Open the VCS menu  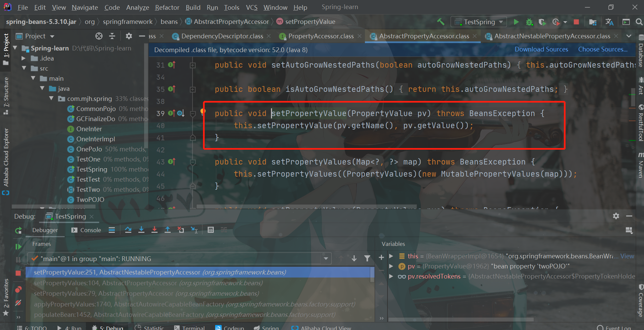click(x=252, y=7)
